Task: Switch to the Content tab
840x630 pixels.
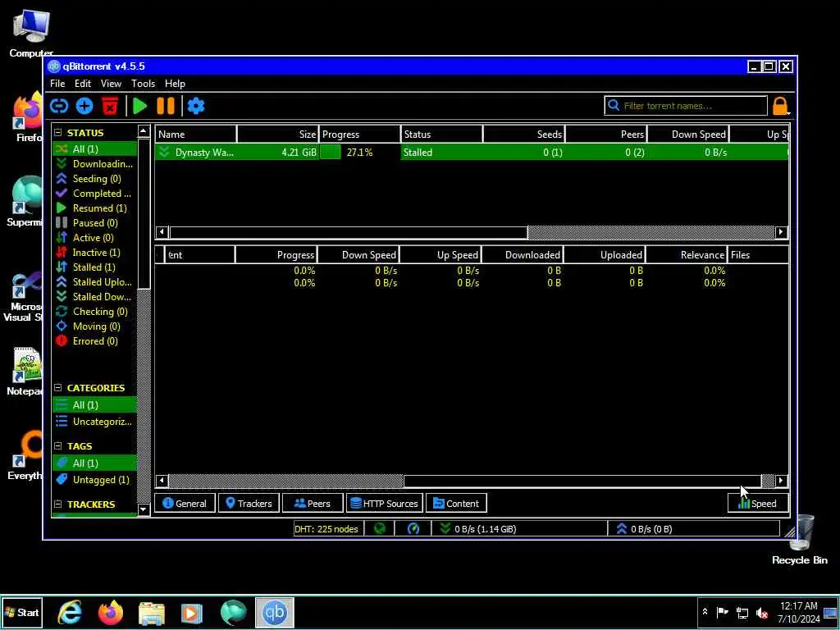Action: 456,504
